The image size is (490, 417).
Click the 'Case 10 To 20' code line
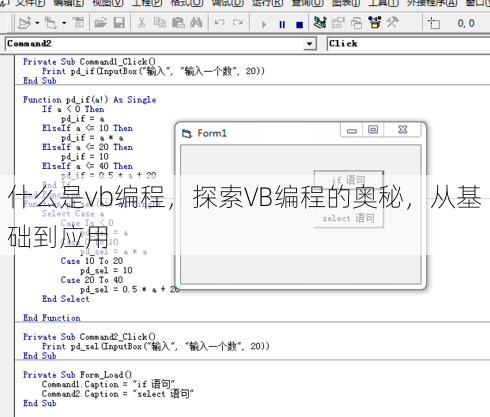[x=92, y=261]
